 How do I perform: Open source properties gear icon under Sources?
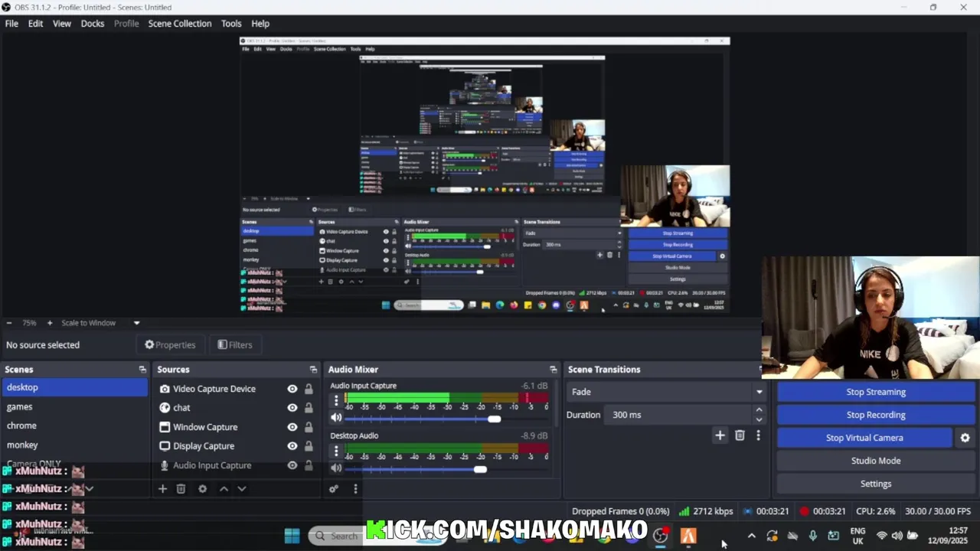[203, 489]
